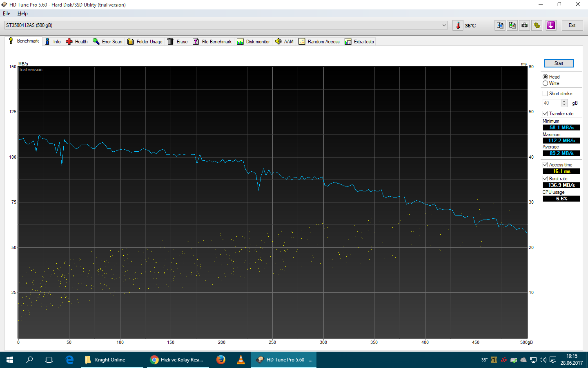Click the purple down-arrow toolbar icon
Viewport: 588px width, 368px height.
coord(551,25)
